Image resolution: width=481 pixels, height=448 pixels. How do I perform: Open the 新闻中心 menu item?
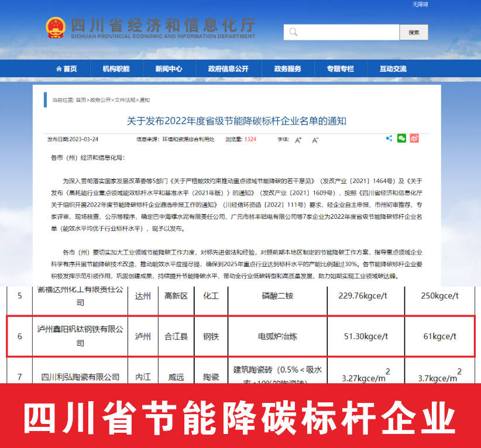169,68
